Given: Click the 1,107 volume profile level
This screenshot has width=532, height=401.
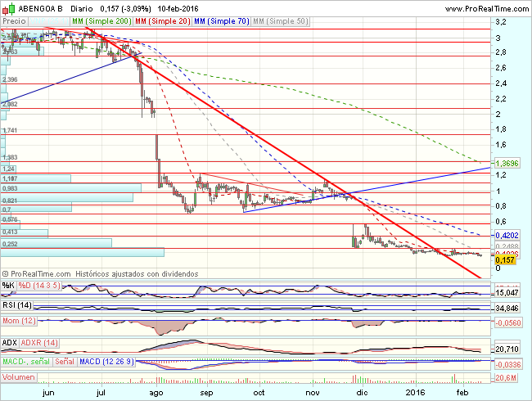Looking at the screenshot, I should pyautogui.click(x=10, y=178).
